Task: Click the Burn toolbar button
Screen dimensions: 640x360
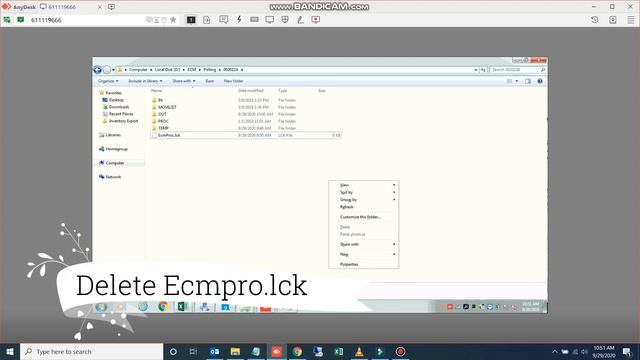Action: [210, 81]
